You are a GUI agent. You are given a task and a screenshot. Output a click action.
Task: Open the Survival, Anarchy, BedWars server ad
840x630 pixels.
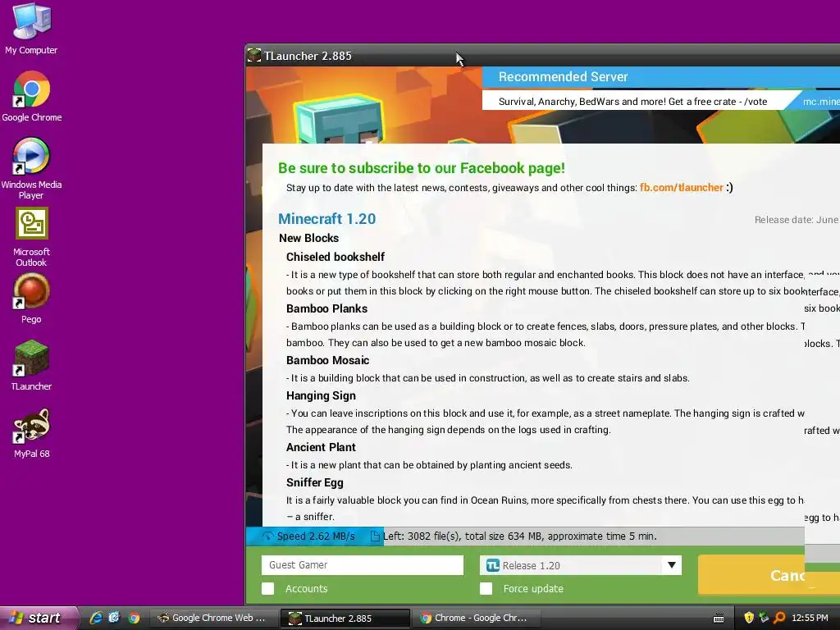coord(632,101)
